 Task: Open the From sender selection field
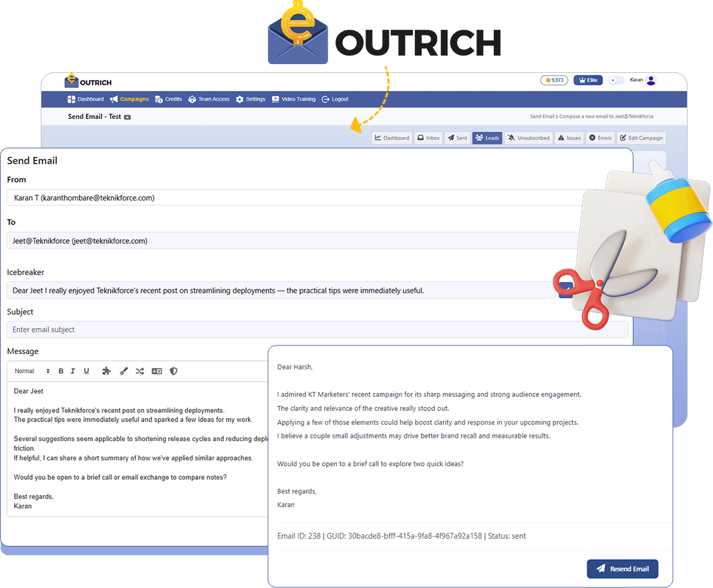tap(294, 198)
